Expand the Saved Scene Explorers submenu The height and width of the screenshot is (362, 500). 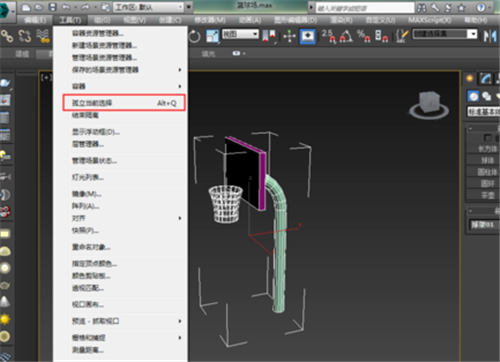point(180,70)
